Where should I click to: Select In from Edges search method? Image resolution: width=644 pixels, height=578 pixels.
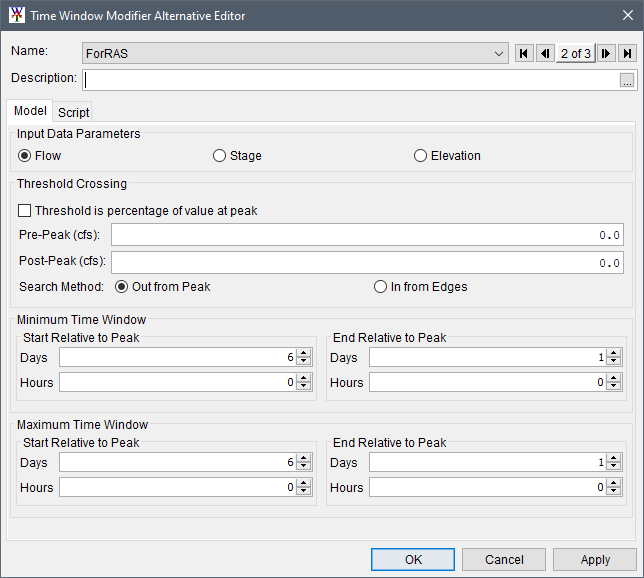click(381, 287)
